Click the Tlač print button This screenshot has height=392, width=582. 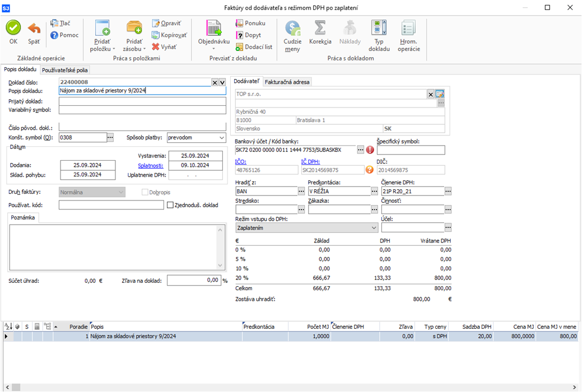coord(60,24)
